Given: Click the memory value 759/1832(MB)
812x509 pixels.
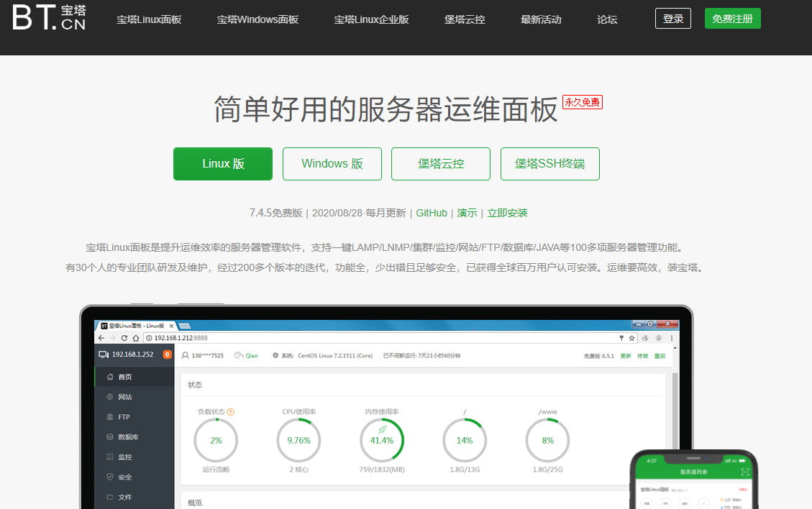Looking at the screenshot, I should pyautogui.click(x=382, y=469).
